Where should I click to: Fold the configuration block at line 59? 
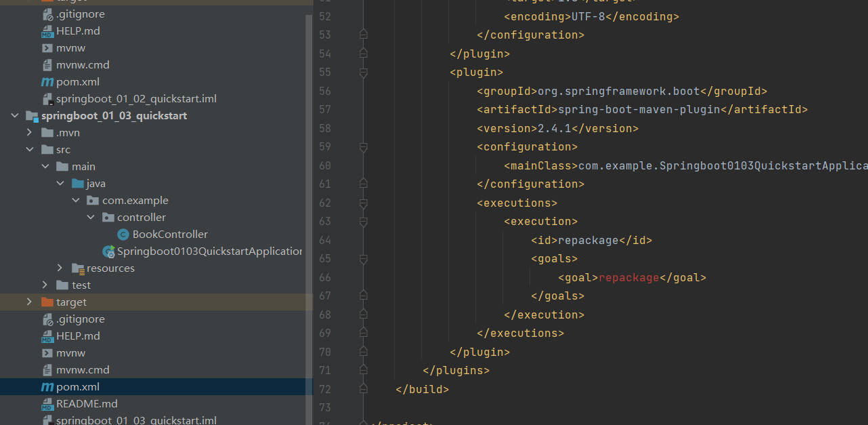[364, 146]
